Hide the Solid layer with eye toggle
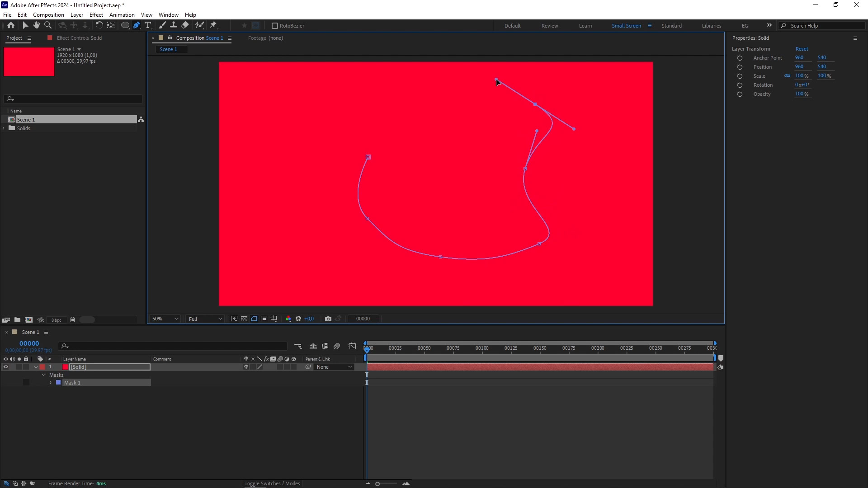The width and height of the screenshot is (868, 488). pyautogui.click(x=6, y=367)
